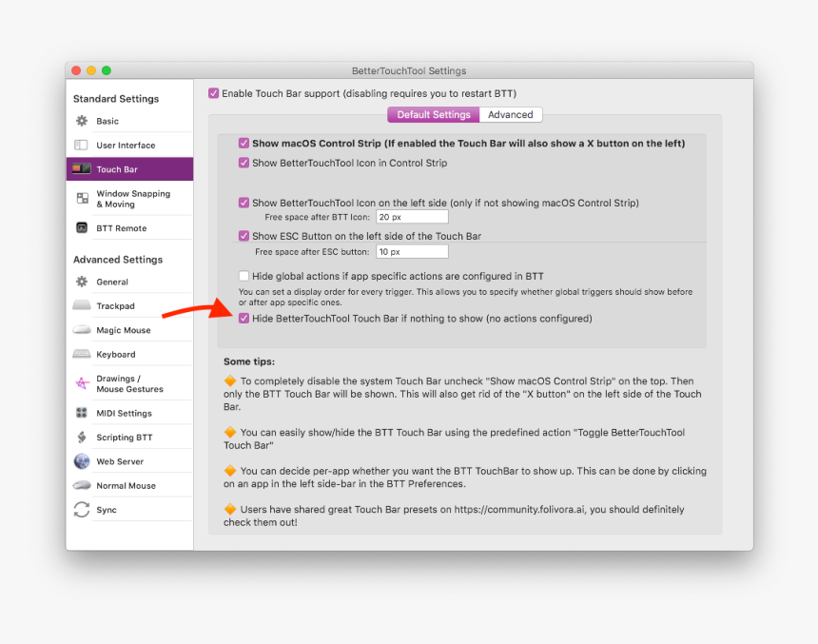818x644 pixels.
Task: Click the Touch Bar sidebar icon
Action: coord(82,169)
